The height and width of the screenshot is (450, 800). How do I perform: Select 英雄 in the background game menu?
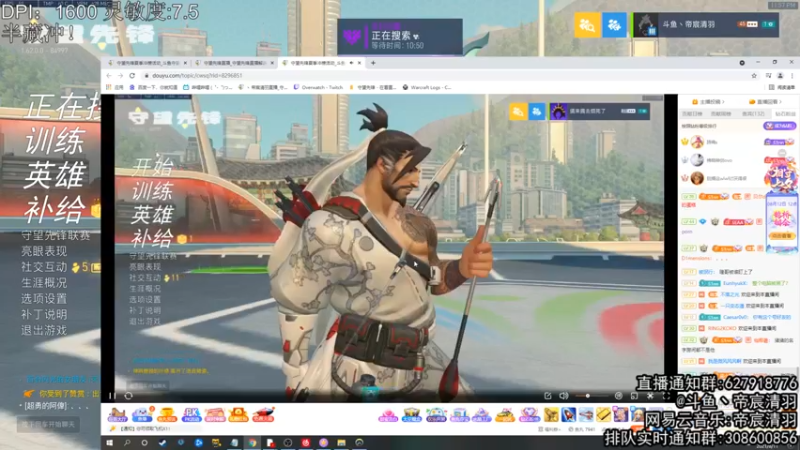point(55,176)
